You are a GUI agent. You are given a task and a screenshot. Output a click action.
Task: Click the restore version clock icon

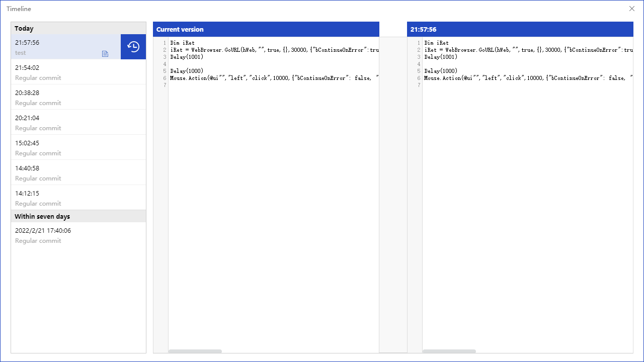(x=133, y=47)
